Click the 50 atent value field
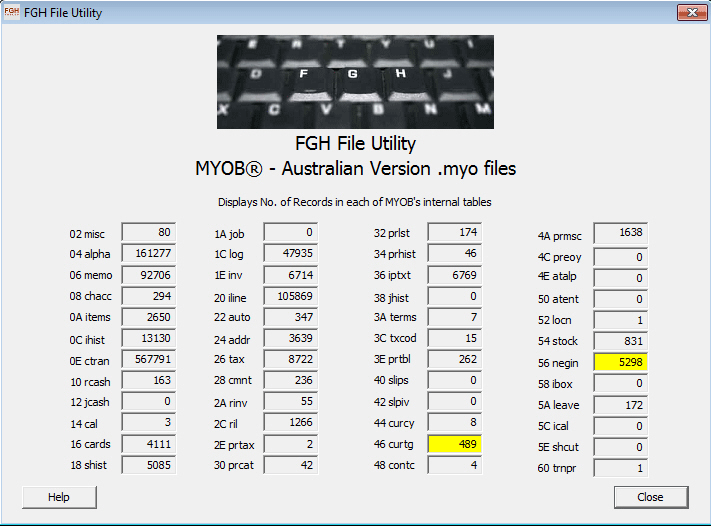 click(x=620, y=299)
